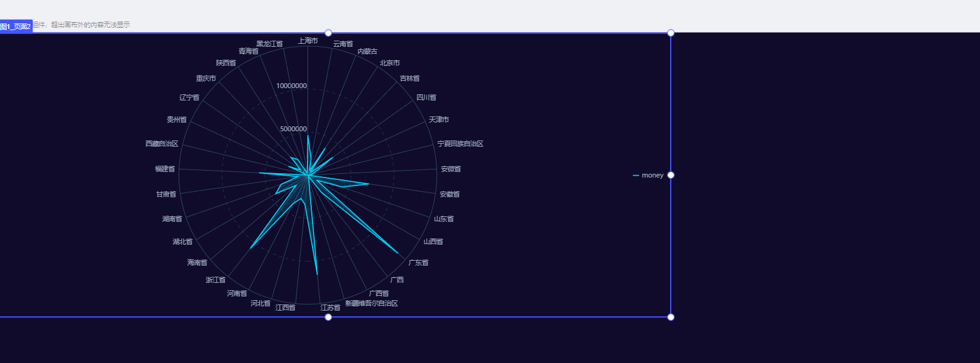Click the bottom-center selection handle
The height and width of the screenshot is (363, 980).
click(329, 317)
